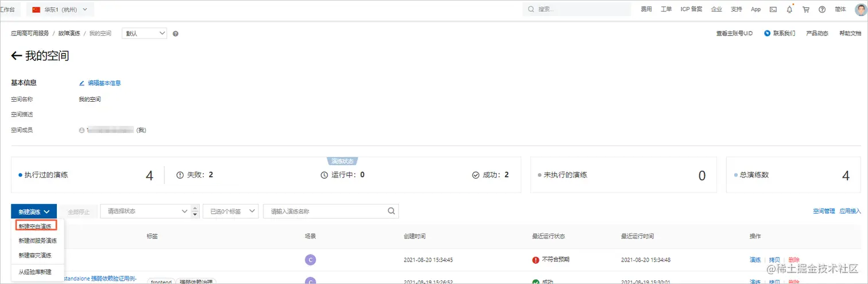Expand the 新建演练 dropdown button
The width and height of the screenshot is (868, 284).
[34, 211]
